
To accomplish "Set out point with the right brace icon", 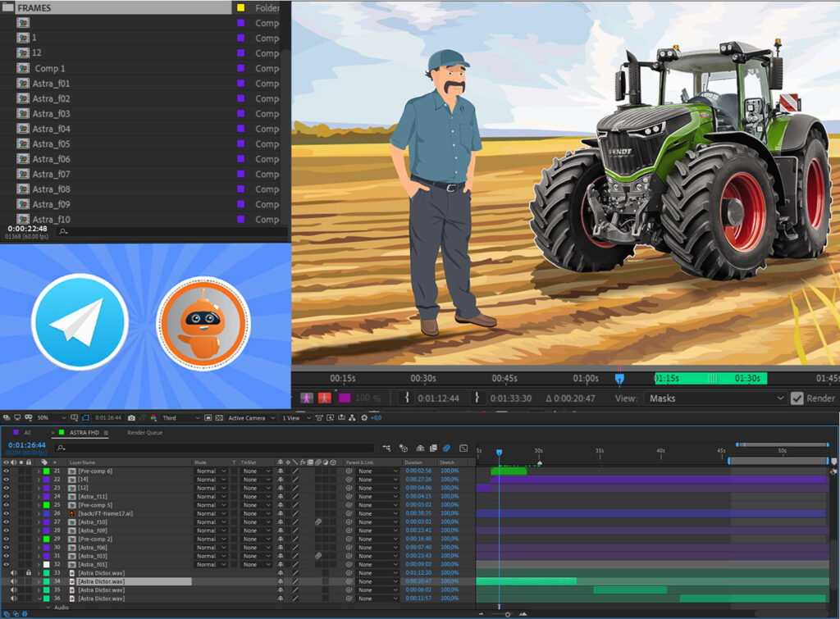I will coord(477,398).
